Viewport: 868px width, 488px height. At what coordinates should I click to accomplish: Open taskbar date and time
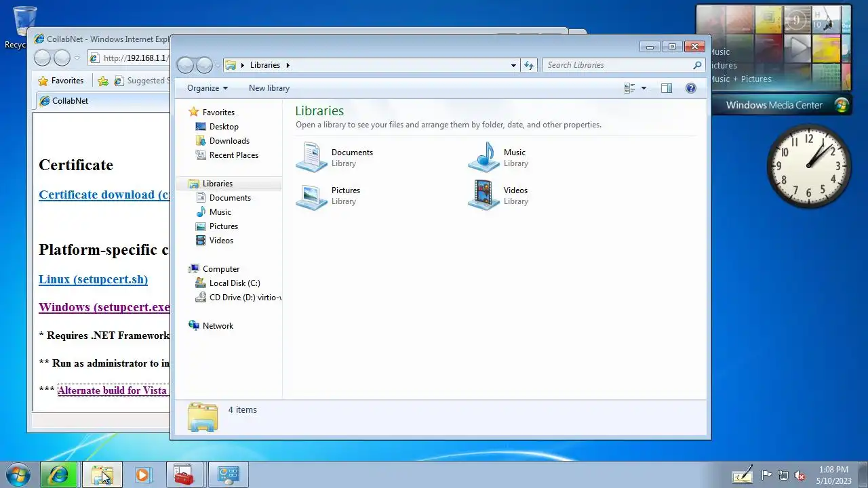tap(833, 475)
